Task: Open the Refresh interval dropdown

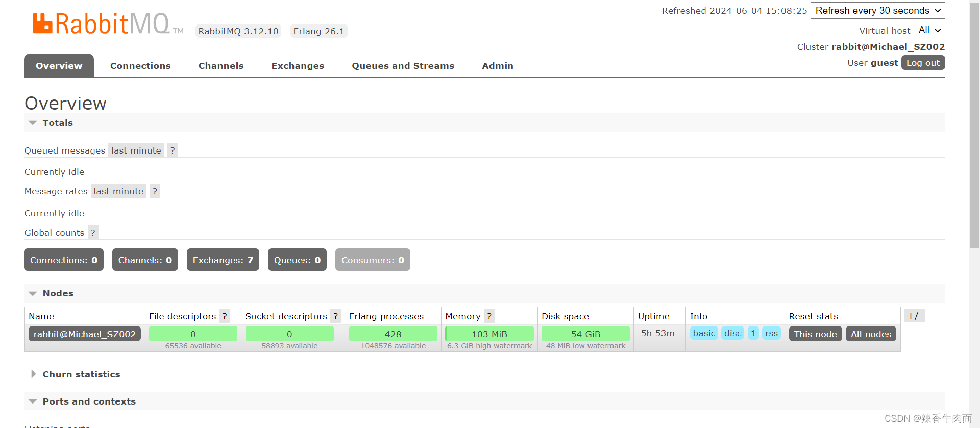Action: pyautogui.click(x=878, y=11)
